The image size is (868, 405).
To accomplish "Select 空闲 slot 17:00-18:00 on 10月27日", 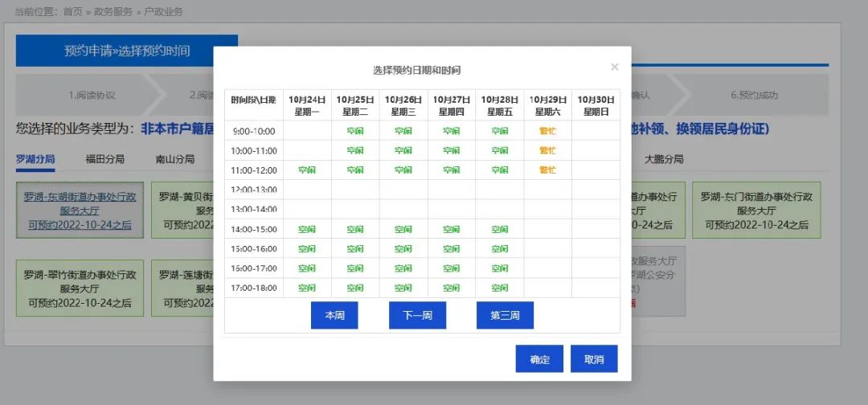I will click(x=451, y=288).
